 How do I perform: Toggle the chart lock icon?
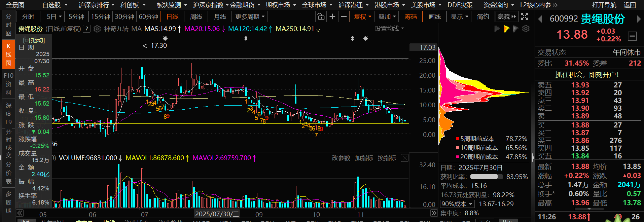tap(321, 16)
